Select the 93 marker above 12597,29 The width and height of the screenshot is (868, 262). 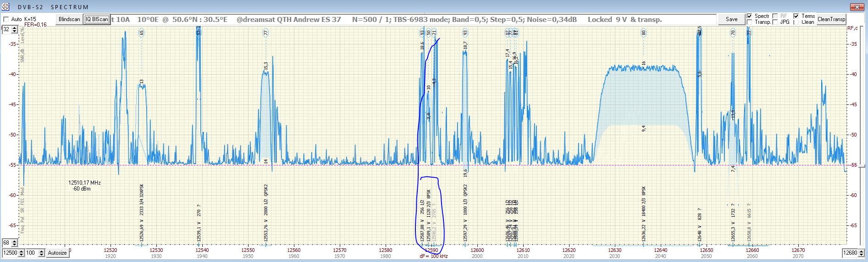465,33
